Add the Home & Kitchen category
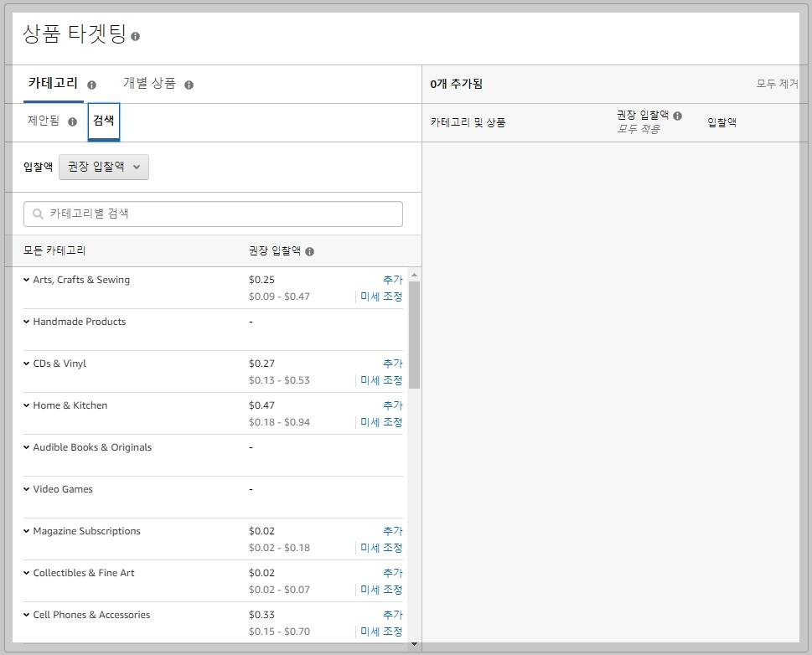 pyautogui.click(x=392, y=405)
